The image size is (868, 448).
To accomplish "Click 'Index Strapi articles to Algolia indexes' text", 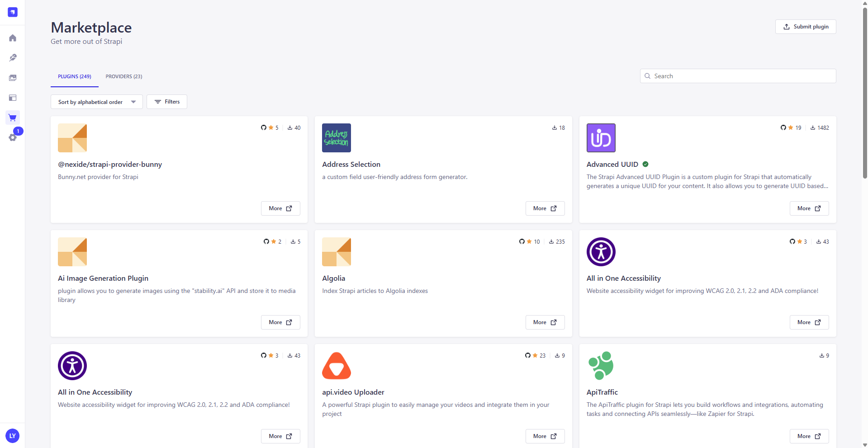I will tap(375, 291).
